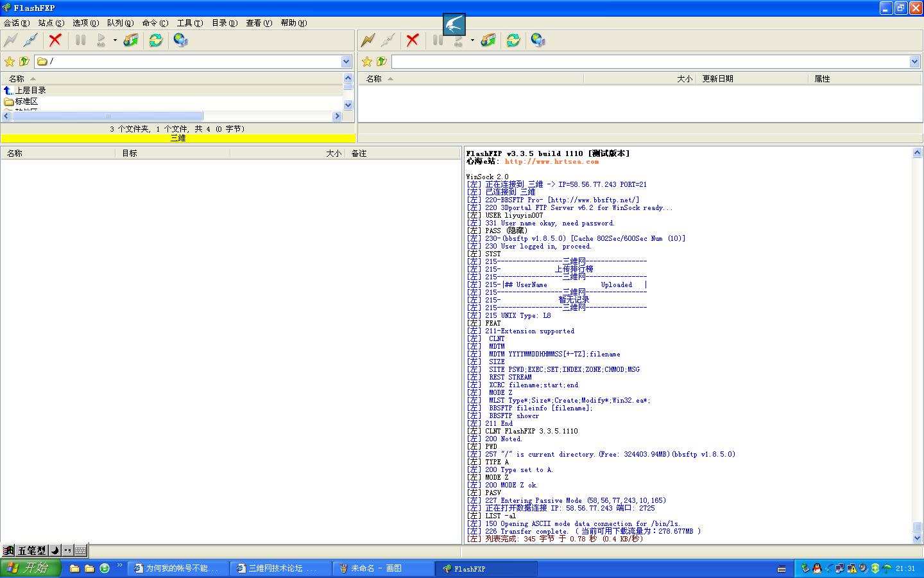Refresh the right pane file list
This screenshot has height=578, width=924.
513,40
